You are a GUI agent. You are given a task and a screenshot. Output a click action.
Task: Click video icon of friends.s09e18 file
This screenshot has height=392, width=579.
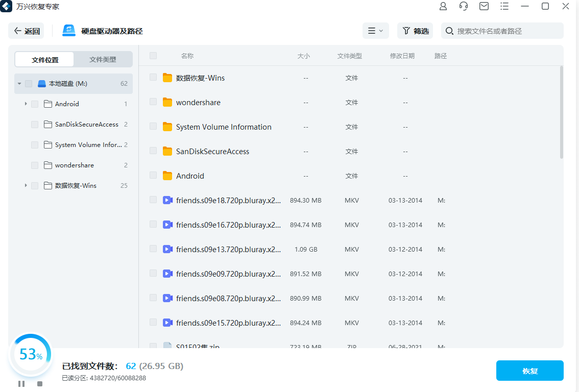167,200
